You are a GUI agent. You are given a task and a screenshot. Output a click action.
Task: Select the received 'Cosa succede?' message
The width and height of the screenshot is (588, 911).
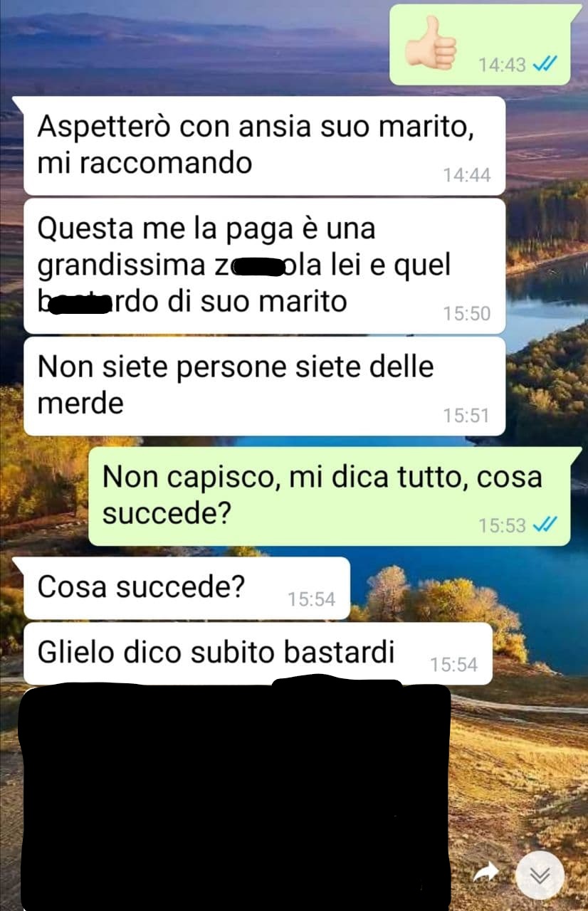(x=187, y=588)
